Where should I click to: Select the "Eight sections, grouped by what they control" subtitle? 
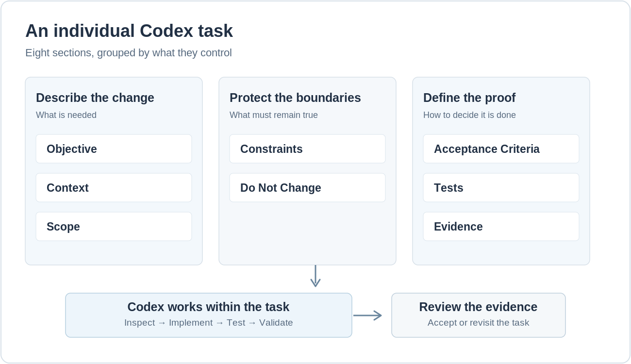point(129,52)
